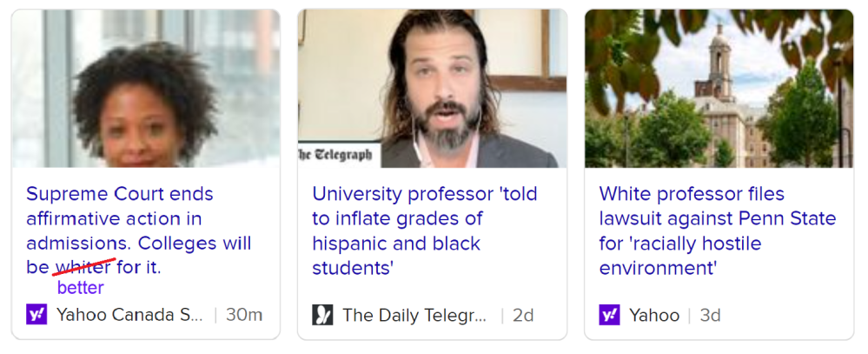Click the '3d' timestamp

pos(711,315)
